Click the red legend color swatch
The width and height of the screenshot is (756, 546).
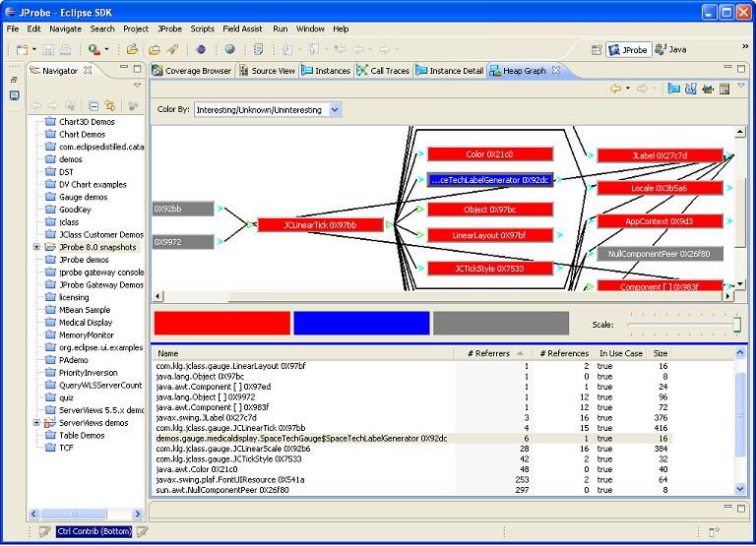pos(222,323)
